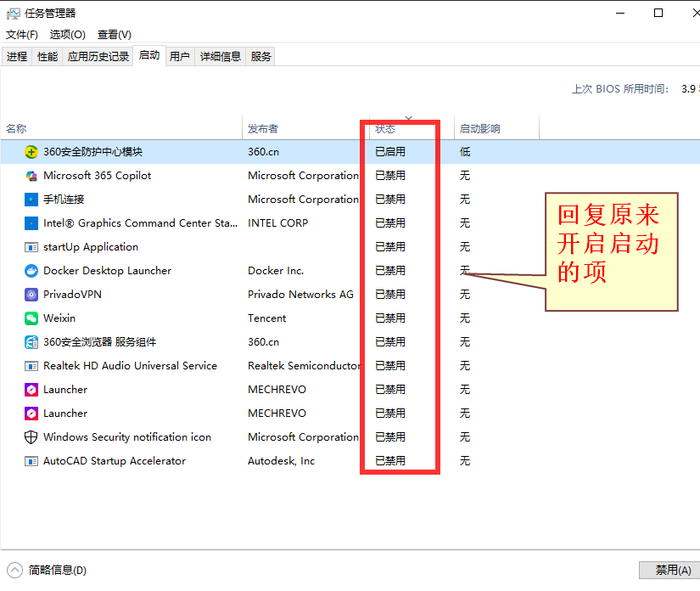Click the PrivadoVPN icon

(31, 295)
